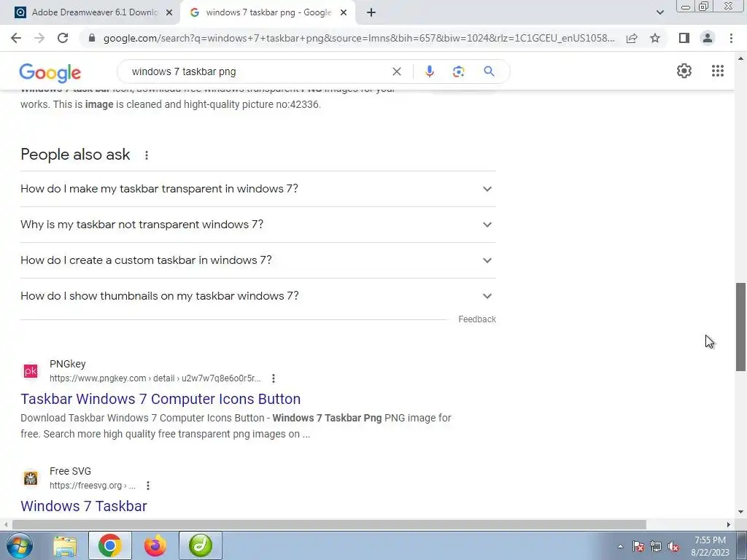Close the windows 7 taskbar png tab
This screenshot has width=747, height=560.
344,13
